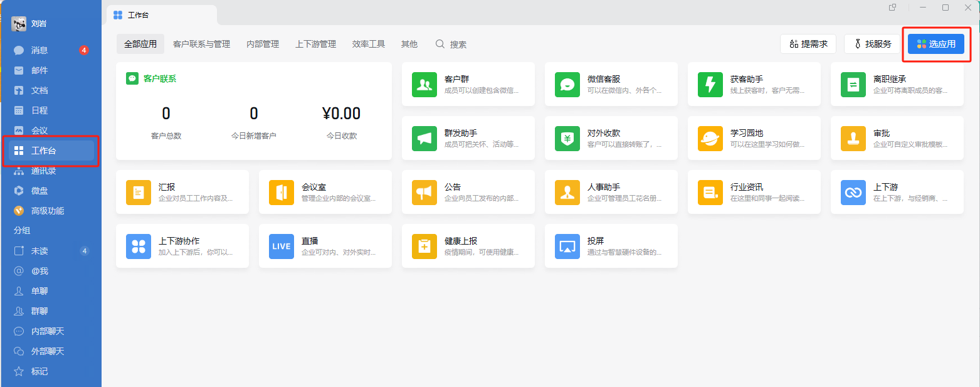Click the 公告 announcement icon
The height and width of the screenshot is (387, 980).
tap(424, 192)
